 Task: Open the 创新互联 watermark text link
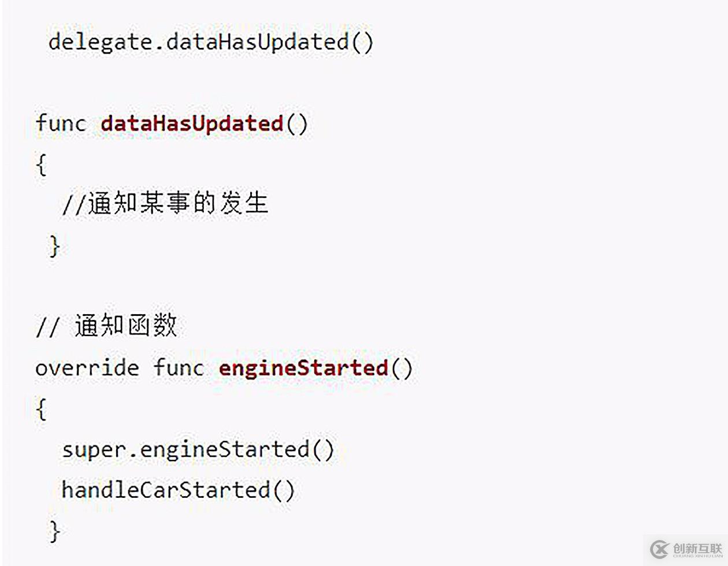pos(697,549)
